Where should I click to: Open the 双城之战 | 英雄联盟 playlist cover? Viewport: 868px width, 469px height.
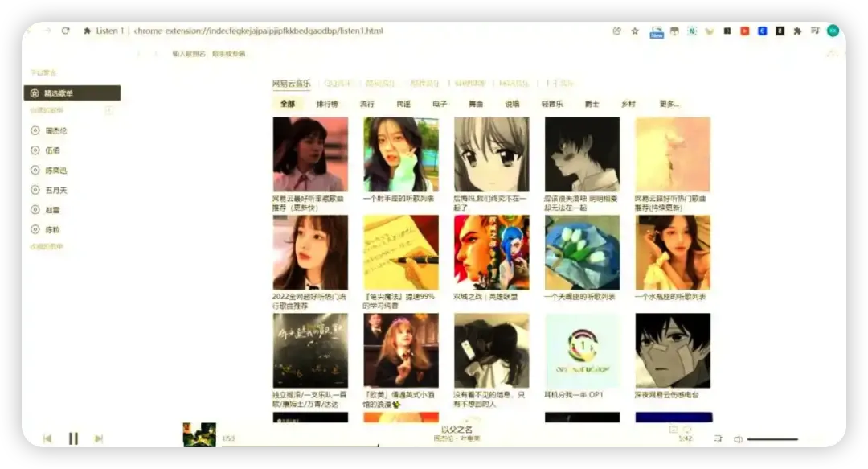[492, 253]
